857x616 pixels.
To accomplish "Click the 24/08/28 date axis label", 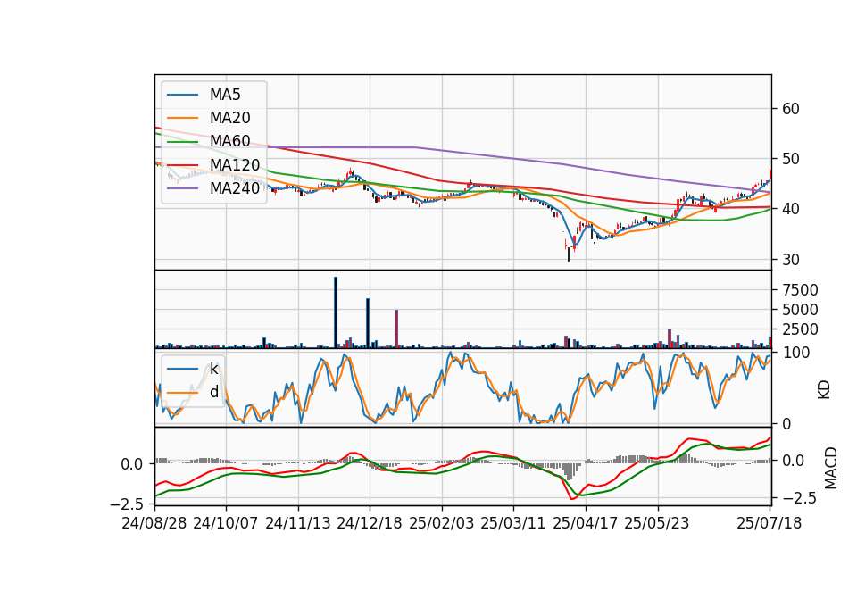I will click(x=154, y=523).
